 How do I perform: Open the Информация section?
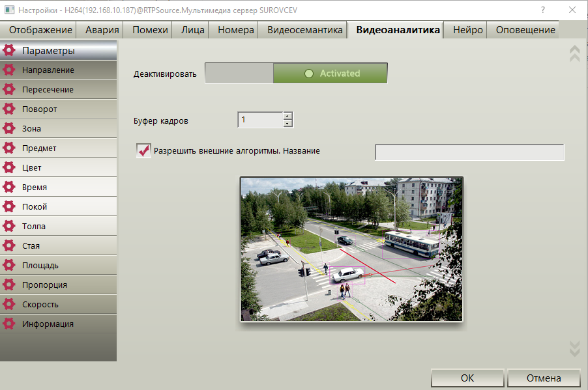point(59,324)
